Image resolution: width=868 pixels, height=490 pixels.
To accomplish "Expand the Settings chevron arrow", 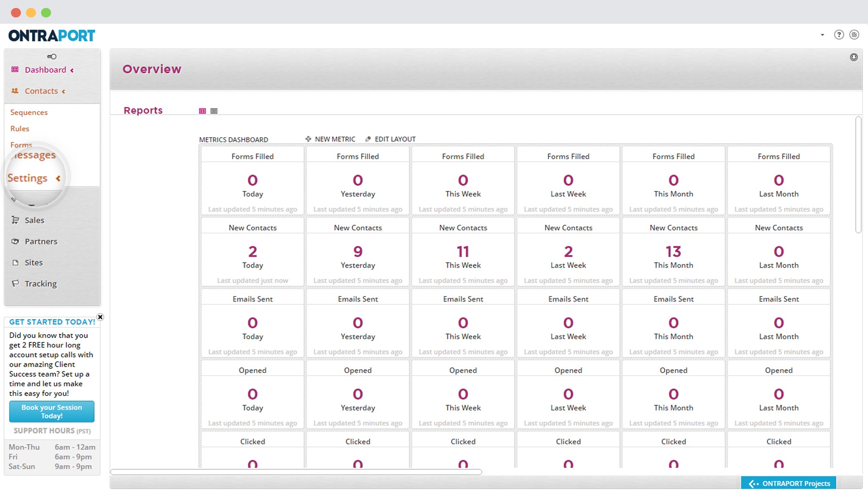I will [x=58, y=178].
